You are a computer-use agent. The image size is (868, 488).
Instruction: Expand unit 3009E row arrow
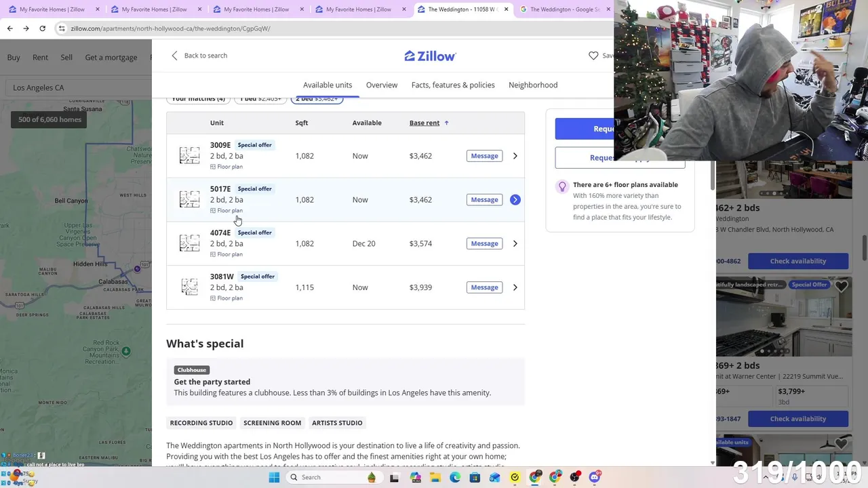[515, 156]
